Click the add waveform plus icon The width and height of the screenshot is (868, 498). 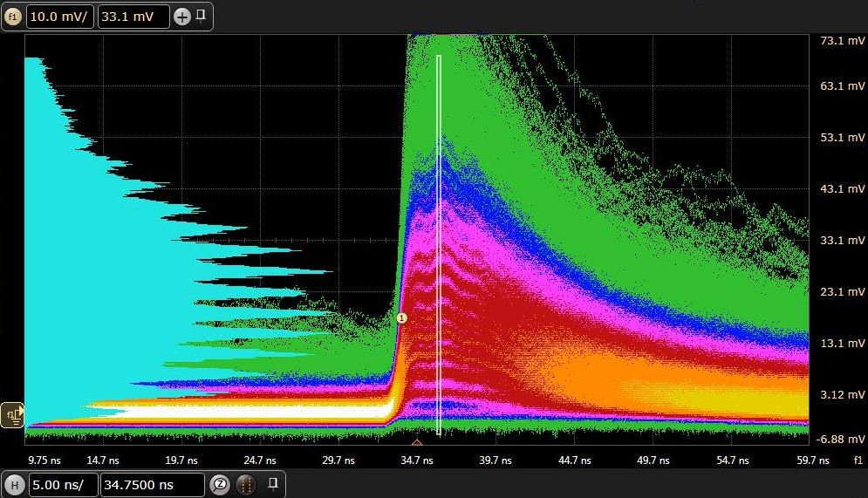click(181, 17)
